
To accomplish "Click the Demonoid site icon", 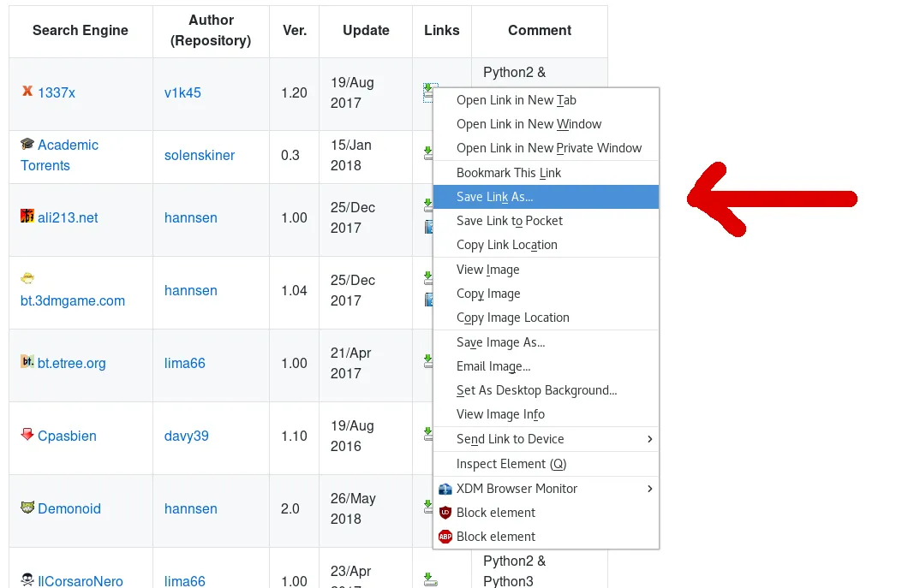I will click(26, 506).
